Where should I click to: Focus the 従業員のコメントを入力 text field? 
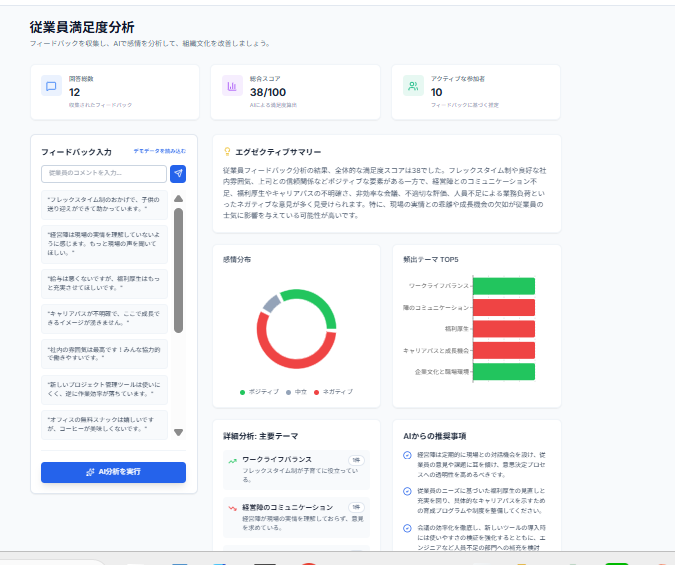coord(103,173)
